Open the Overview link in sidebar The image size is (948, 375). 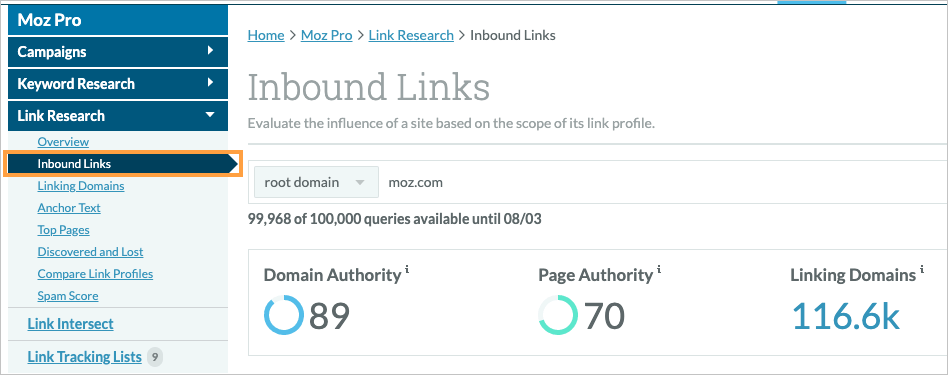[x=63, y=142]
